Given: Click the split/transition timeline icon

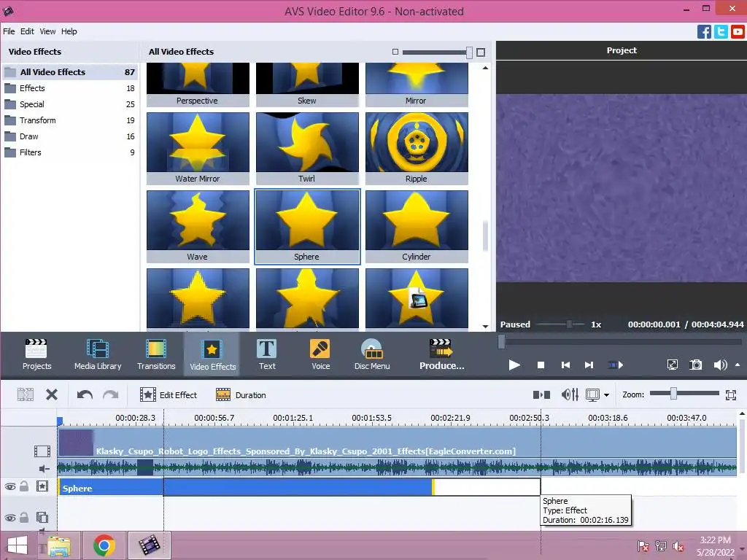Looking at the screenshot, I should pos(541,394).
